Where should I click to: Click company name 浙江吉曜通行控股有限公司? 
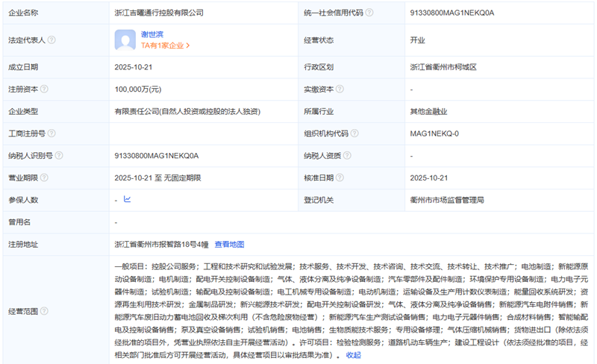(x=160, y=13)
